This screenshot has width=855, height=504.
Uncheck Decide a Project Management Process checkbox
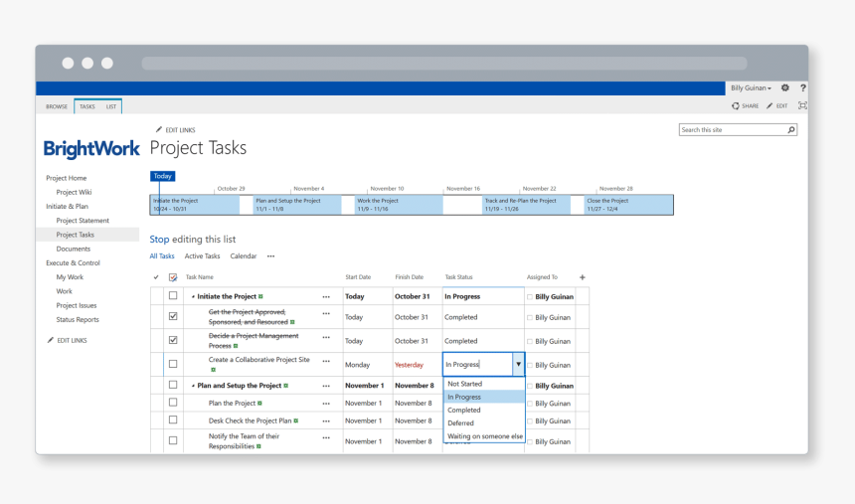coord(173,340)
